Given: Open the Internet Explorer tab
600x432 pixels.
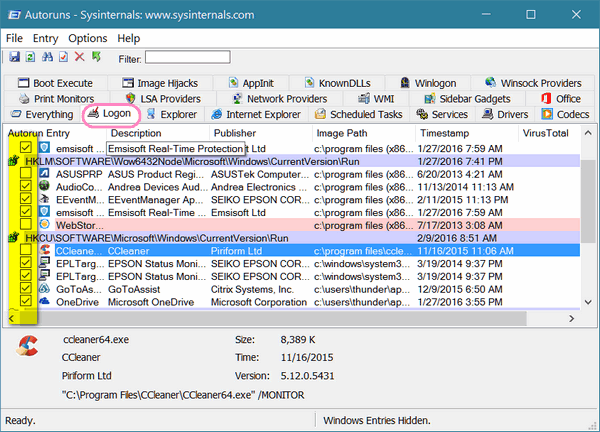Looking at the screenshot, I should pyautogui.click(x=256, y=114).
